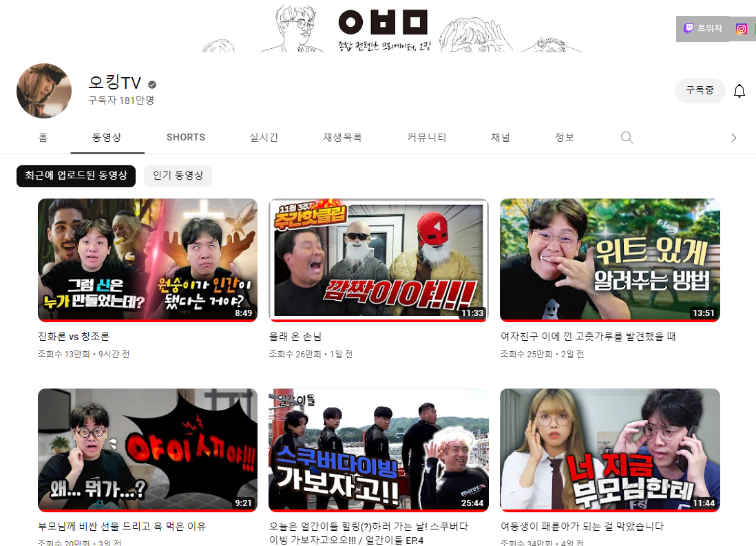Open the 깜짝이야!!! thumbnail video
The height and width of the screenshot is (546, 756).
(379, 260)
